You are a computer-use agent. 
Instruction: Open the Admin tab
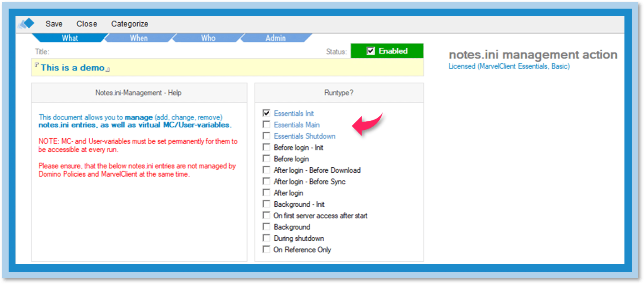pyautogui.click(x=276, y=38)
